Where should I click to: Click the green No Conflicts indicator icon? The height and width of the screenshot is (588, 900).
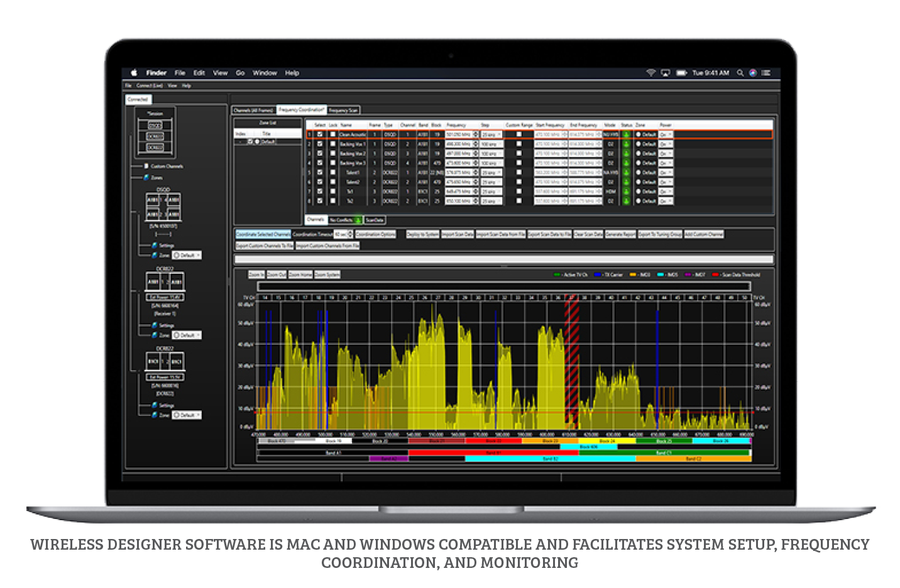coord(358,220)
